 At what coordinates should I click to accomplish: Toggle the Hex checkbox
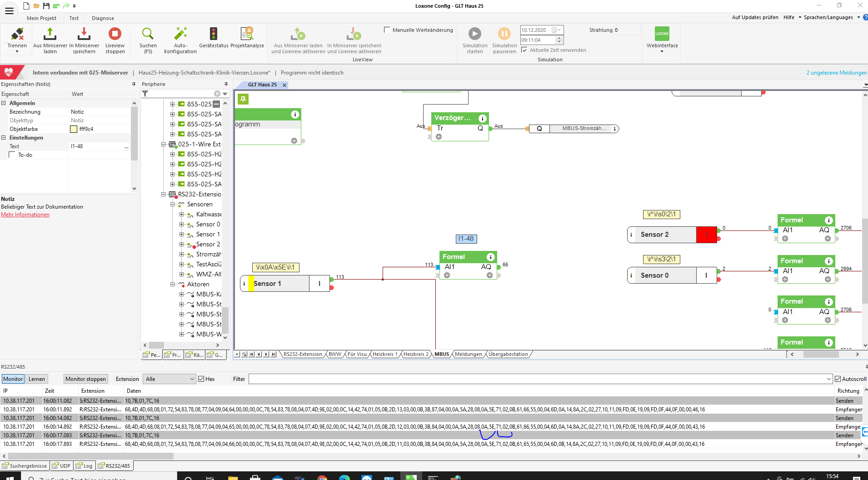[x=201, y=379]
